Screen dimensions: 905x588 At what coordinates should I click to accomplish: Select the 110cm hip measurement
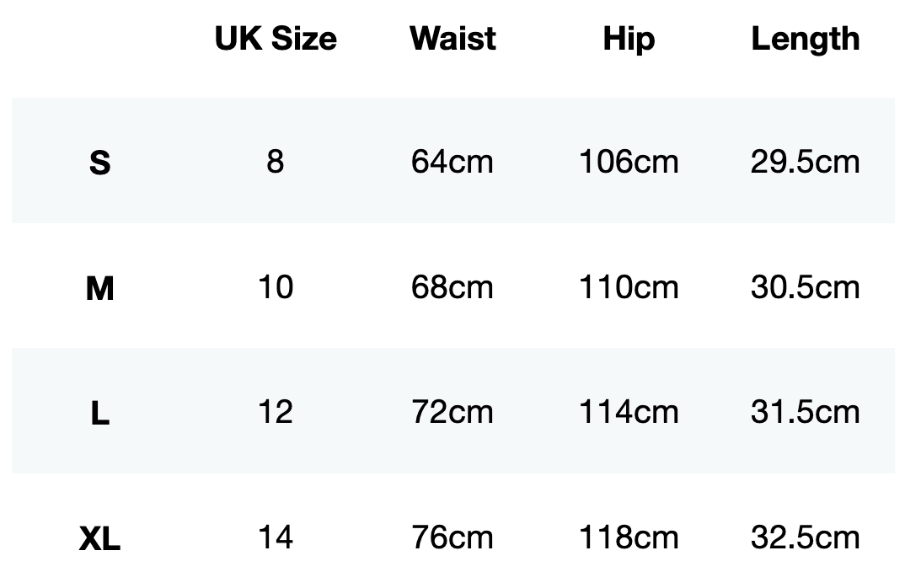coord(629,287)
